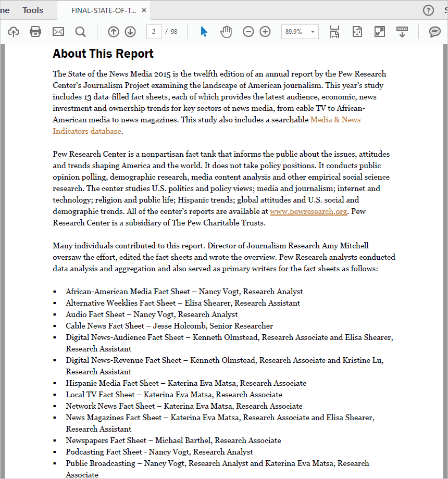
Task: Enter full screen mode icon
Action: click(380, 31)
